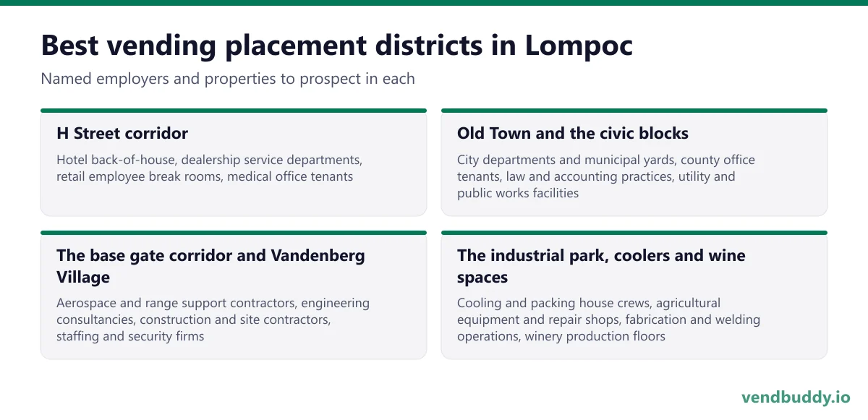The height and width of the screenshot is (420, 868).
Task: Open the vendbuddy.io link
Action: click(796, 397)
